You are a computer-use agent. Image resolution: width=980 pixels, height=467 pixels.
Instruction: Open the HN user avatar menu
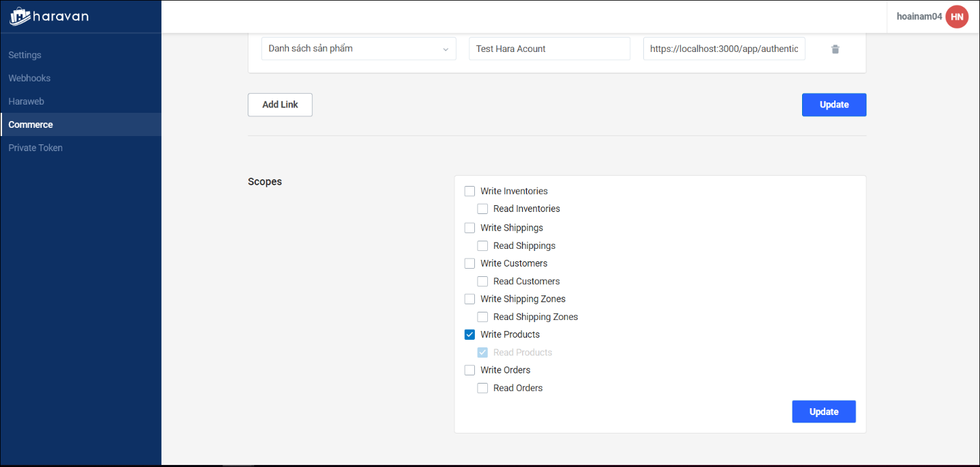click(956, 16)
